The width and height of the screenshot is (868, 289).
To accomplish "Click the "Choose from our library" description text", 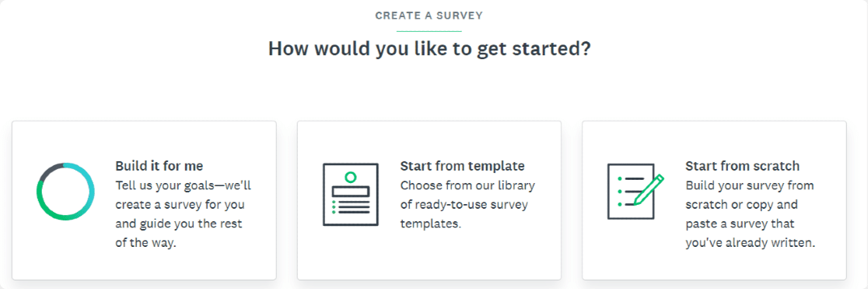I will click(467, 205).
